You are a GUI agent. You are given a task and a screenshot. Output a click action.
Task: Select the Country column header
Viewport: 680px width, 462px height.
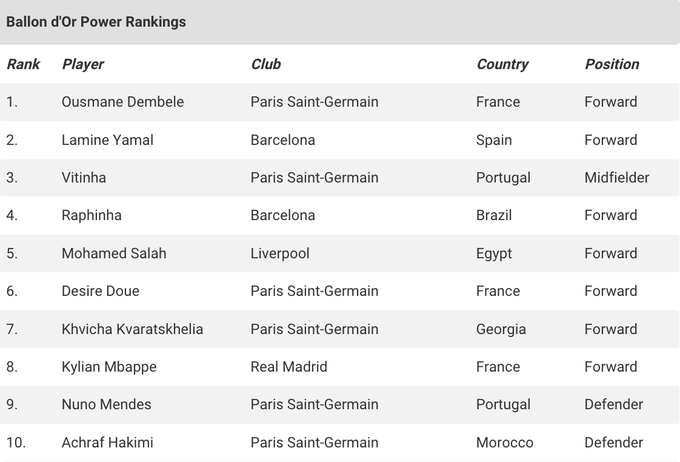502,64
